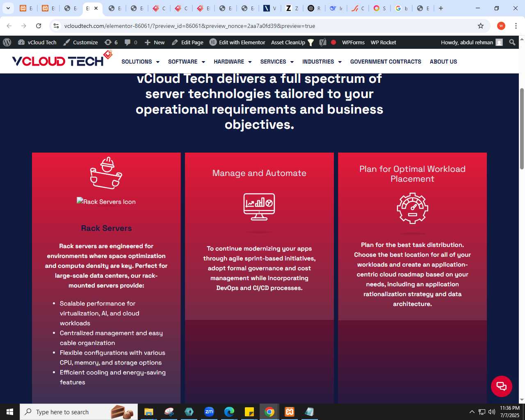
Task: Click the Centralized management and easy cable organization bullet
Action: (x=111, y=338)
